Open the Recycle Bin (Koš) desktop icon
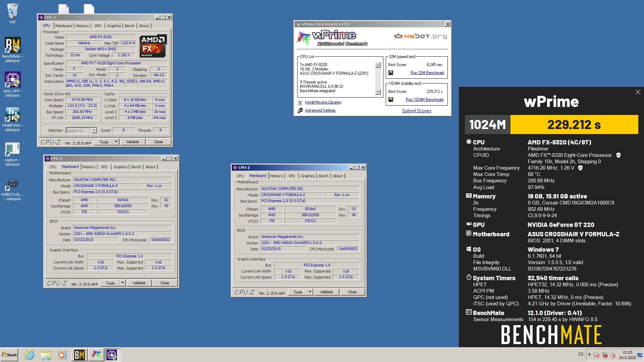Image resolution: width=644 pixels, height=362 pixels. click(x=12, y=13)
